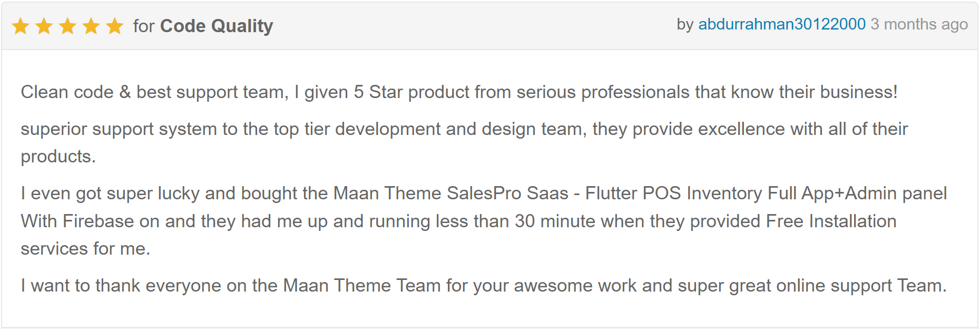Click 'Maan Theme Team' in last paragraph

tap(362, 285)
